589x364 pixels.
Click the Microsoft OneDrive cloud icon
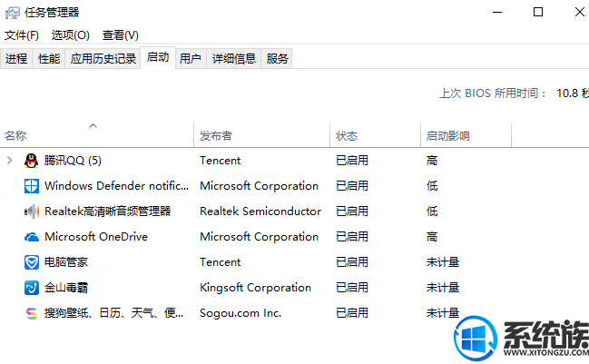[31, 237]
